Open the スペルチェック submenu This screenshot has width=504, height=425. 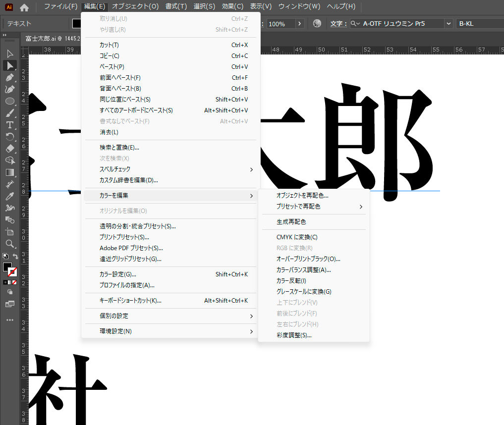(x=170, y=169)
